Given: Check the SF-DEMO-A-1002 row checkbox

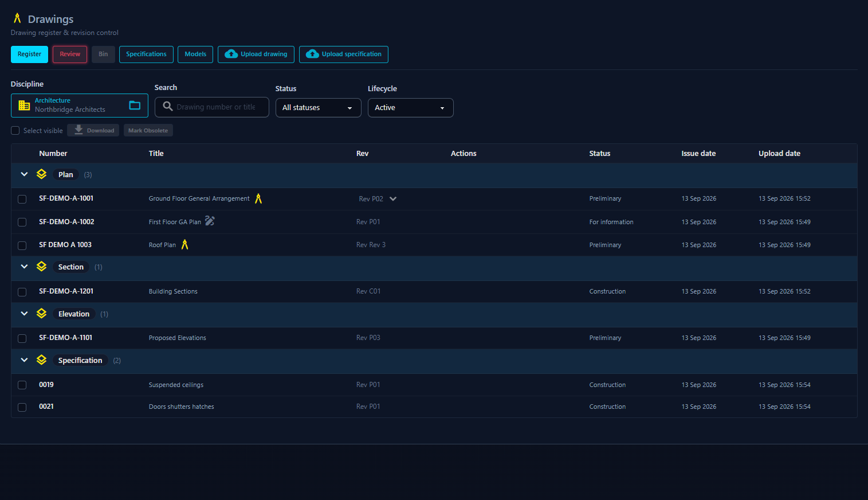Looking at the screenshot, I should pos(22,222).
